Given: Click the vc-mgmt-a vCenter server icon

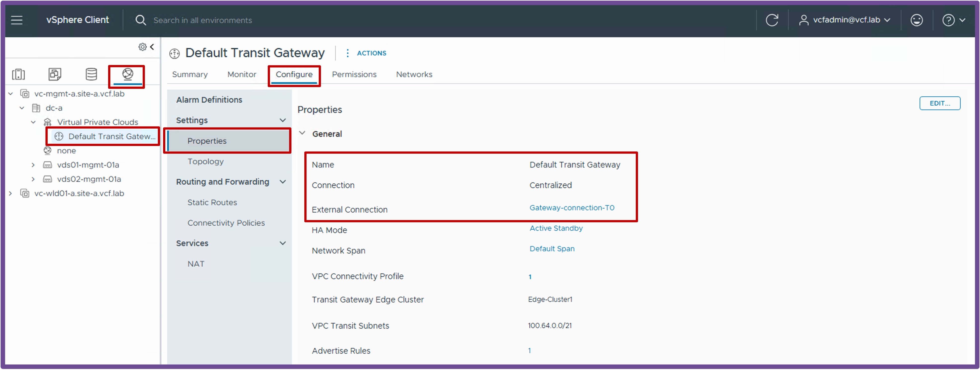Looking at the screenshot, I should click(x=25, y=93).
